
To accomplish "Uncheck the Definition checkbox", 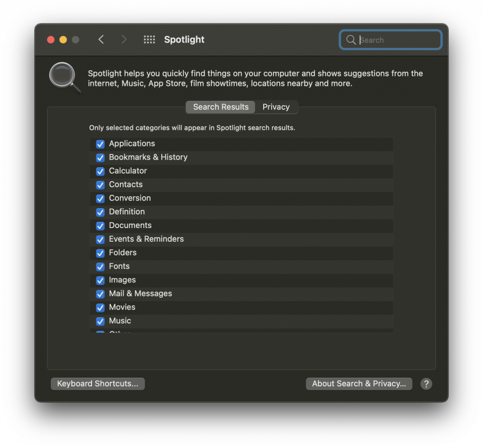I will coord(100,212).
